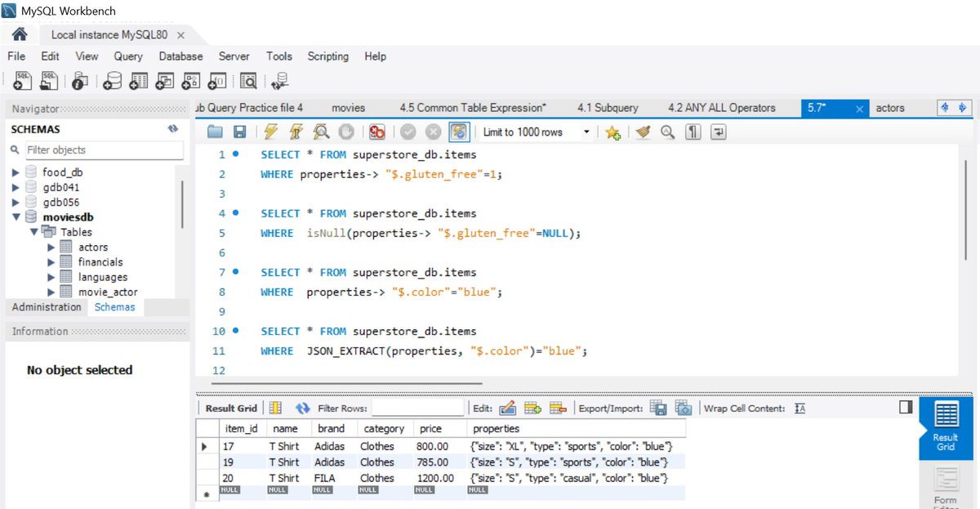
Task: Insert new row icon in result grid
Action: point(532,408)
